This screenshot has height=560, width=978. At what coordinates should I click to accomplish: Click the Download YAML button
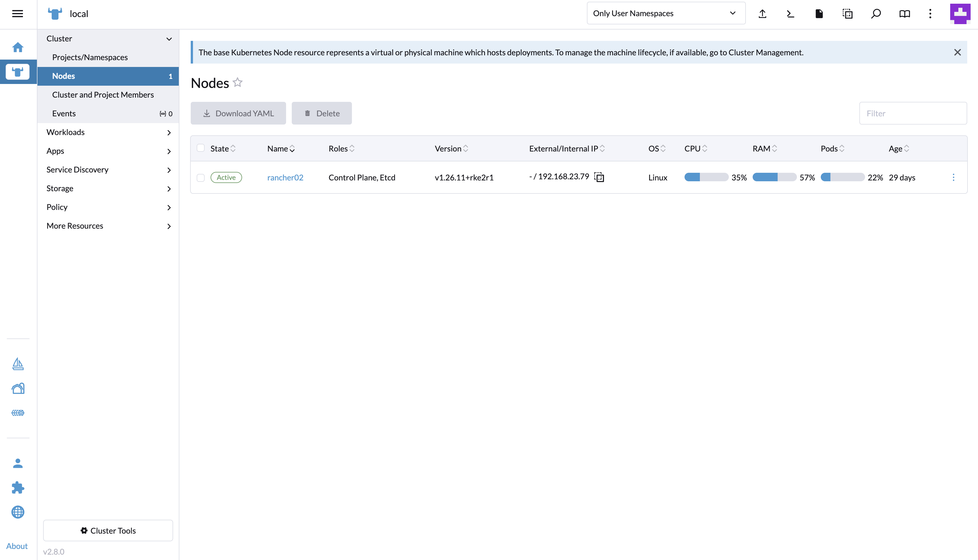(x=238, y=113)
